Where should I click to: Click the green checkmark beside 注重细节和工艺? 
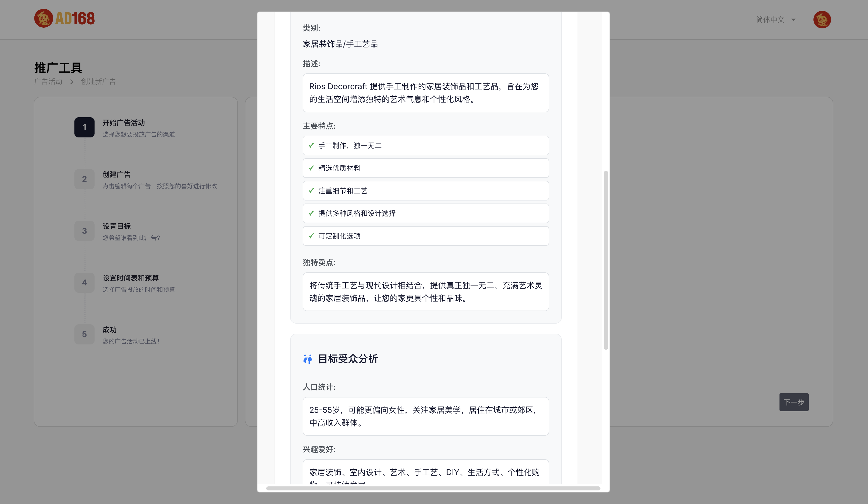point(311,190)
